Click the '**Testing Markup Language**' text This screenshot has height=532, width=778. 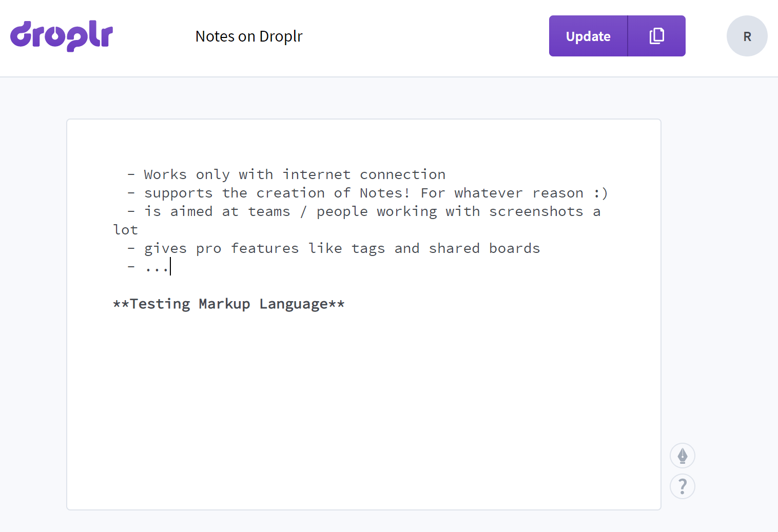[229, 304]
